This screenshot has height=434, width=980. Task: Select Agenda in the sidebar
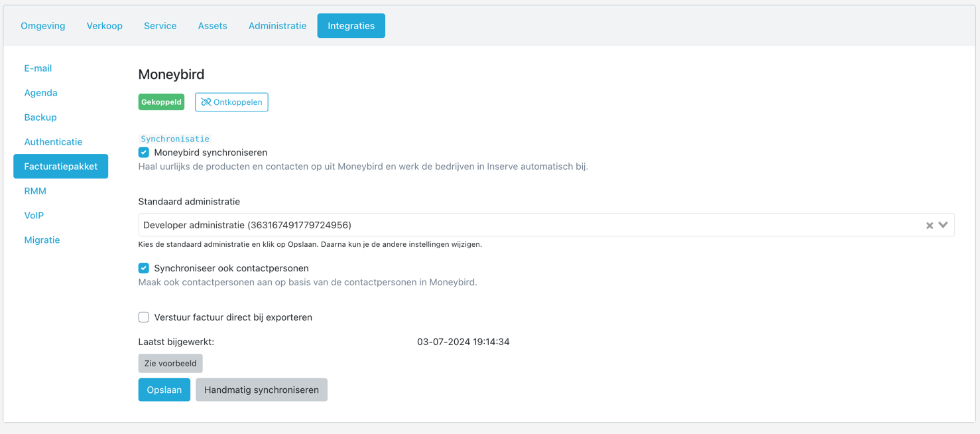pyautogui.click(x=40, y=93)
